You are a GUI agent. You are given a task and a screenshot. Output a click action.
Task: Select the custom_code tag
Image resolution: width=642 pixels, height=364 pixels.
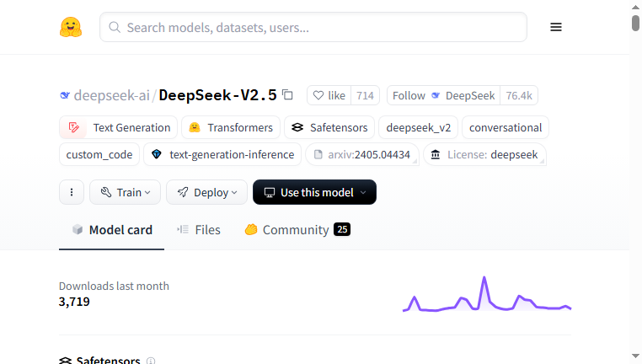[99, 154]
